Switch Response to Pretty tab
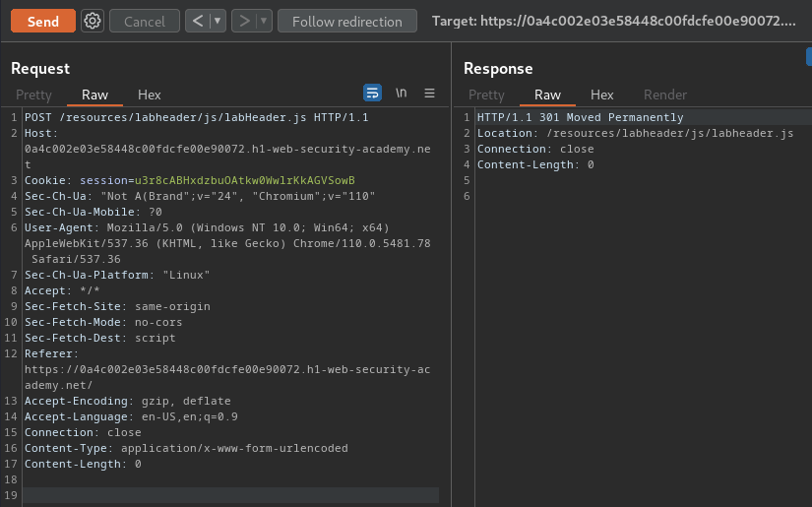This screenshot has width=812, height=507. (x=486, y=95)
